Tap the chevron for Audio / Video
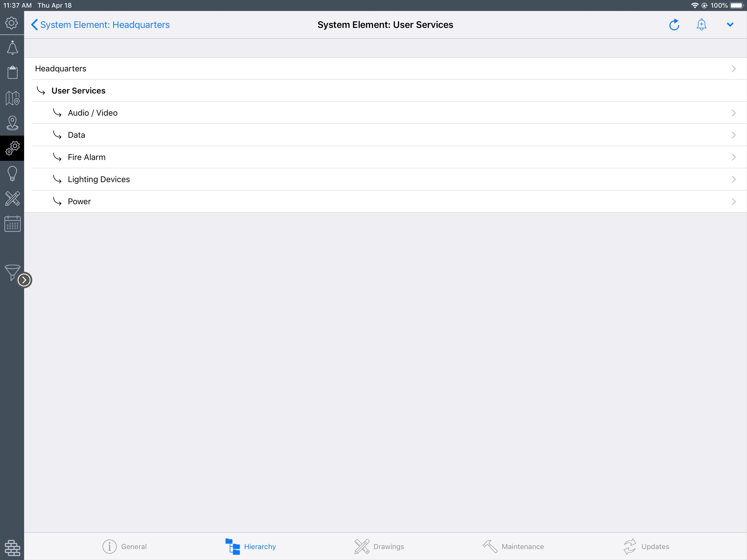 point(734,113)
